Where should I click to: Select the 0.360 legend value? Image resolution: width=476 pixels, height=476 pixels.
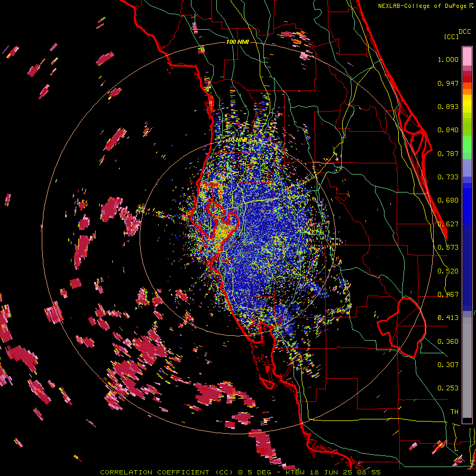click(x=448, y=342)
